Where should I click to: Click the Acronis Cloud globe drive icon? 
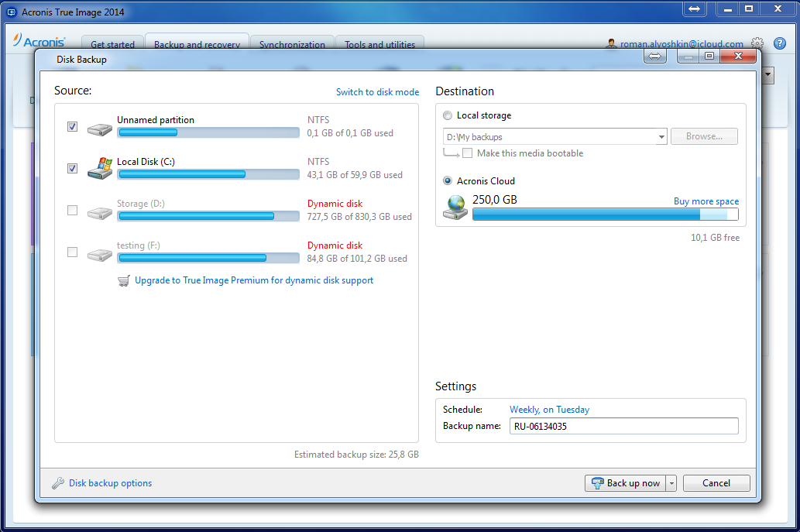coord(455,208)
